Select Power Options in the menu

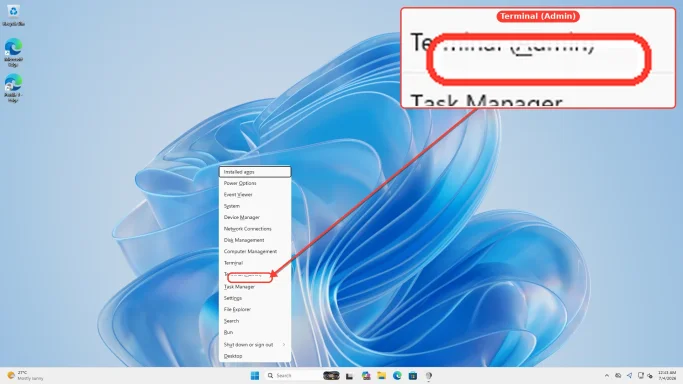[x=255, y=183]
